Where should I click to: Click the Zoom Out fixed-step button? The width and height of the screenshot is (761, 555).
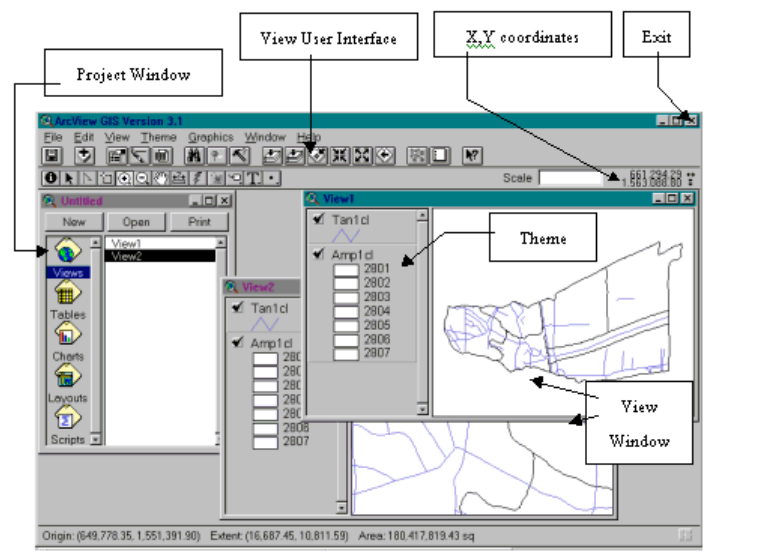(362, 156)
